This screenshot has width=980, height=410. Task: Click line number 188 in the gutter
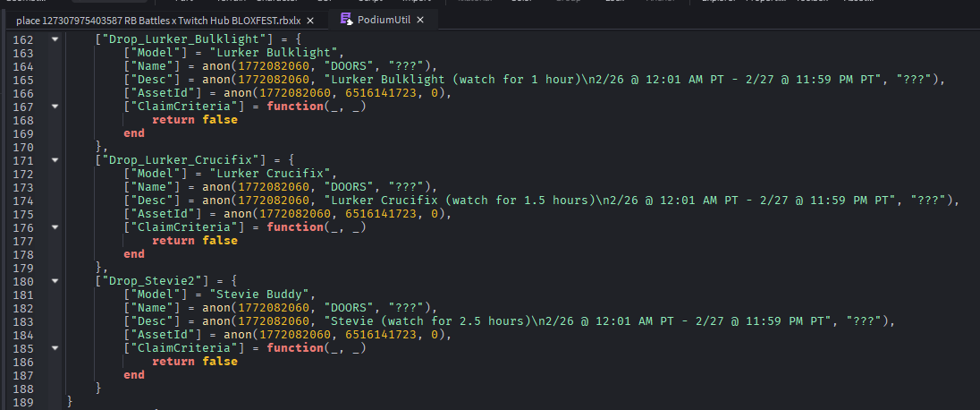coord(23,389)
